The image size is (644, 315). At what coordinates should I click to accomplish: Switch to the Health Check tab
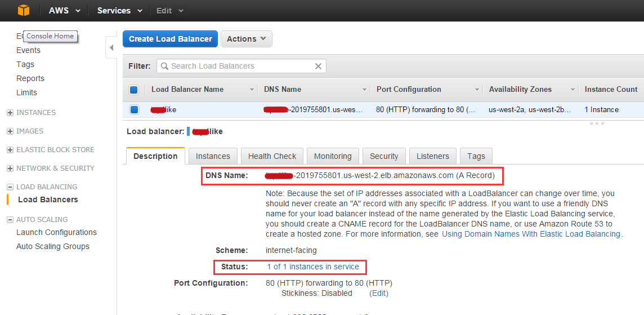[x=272, y=156]
